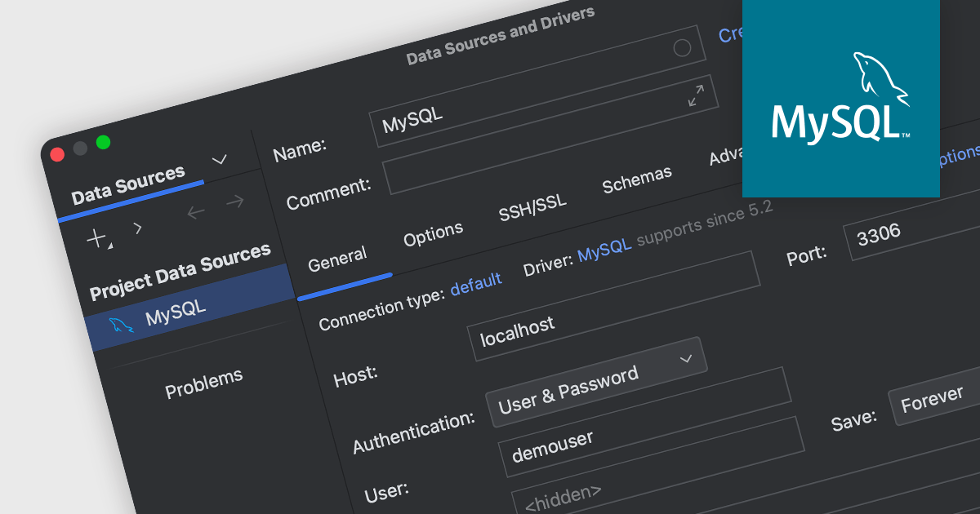980x514 pixels.
Task: Switch to the SSH/SSL tab
Action: click(x=532, y=208)
